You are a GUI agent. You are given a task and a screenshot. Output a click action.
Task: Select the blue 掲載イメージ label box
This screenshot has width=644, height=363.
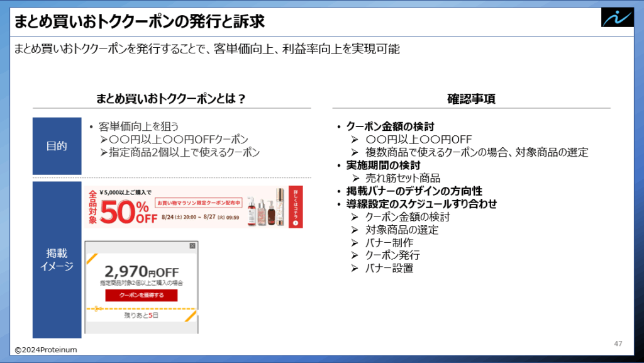(57, 259)
